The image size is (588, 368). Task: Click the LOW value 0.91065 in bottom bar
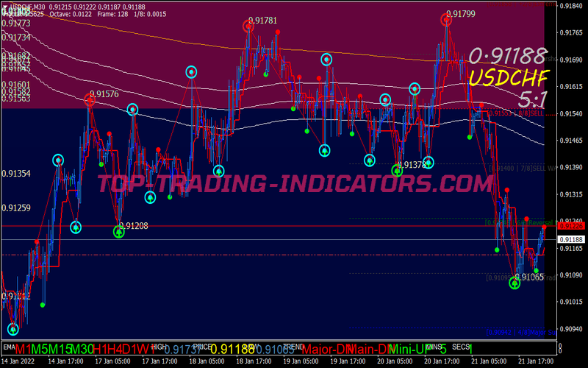point(275,350)
